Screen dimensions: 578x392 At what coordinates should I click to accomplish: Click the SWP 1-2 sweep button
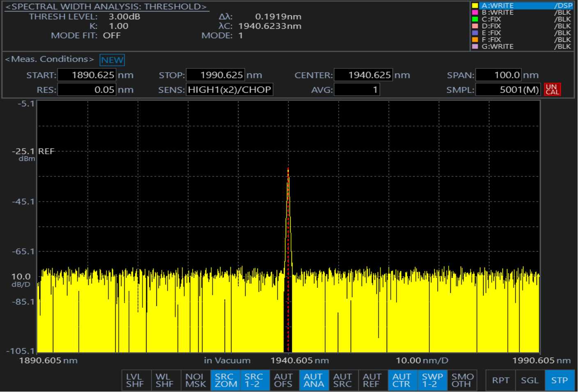coord(432,380)
